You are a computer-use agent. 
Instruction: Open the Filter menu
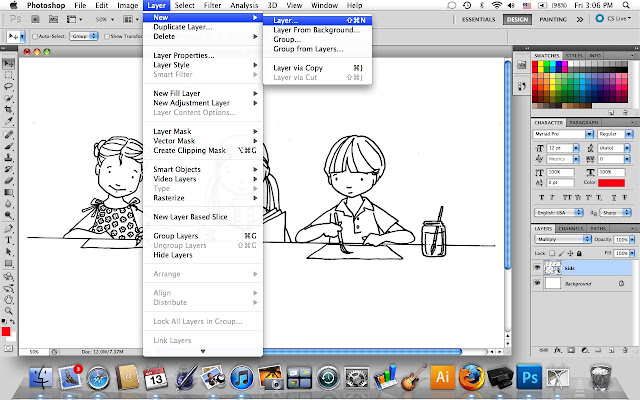[x=212, y=5]
